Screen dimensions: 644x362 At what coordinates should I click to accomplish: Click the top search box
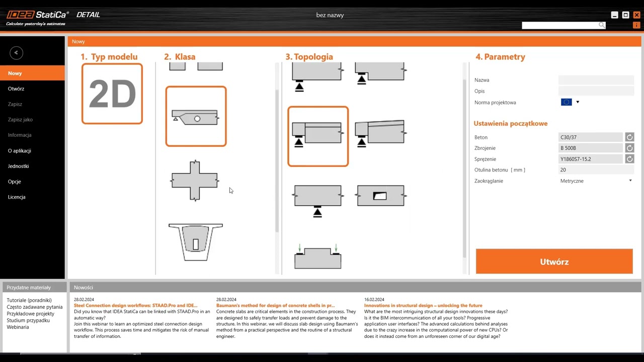(x=560, y=25)
